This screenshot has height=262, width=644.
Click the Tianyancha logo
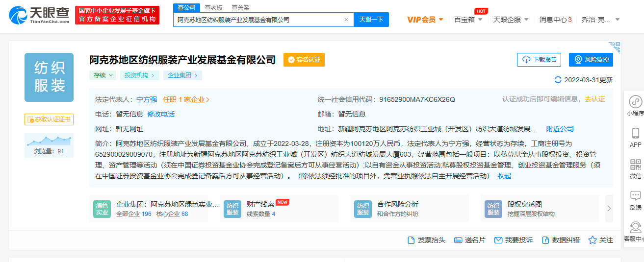pyautogui.click(x=39, y=15)
